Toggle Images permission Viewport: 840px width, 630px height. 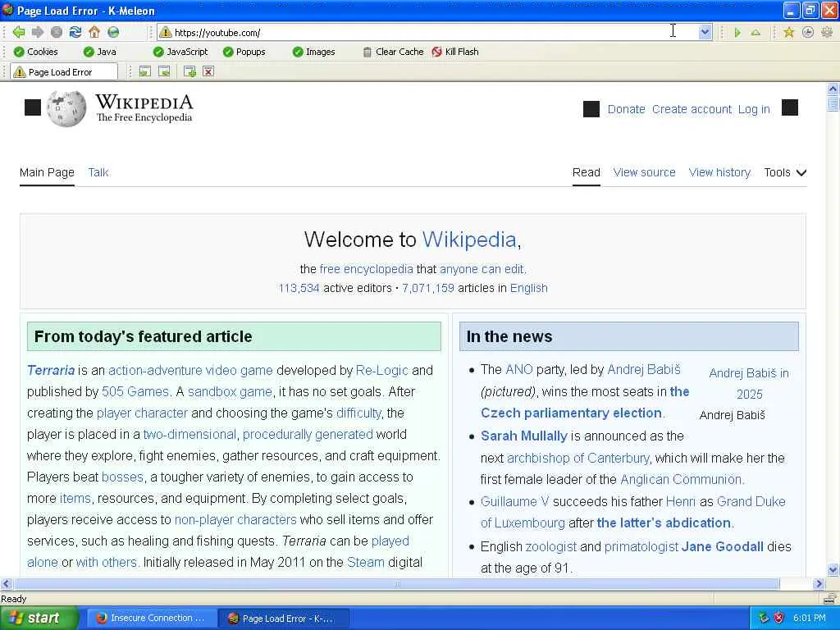point(314,52)
